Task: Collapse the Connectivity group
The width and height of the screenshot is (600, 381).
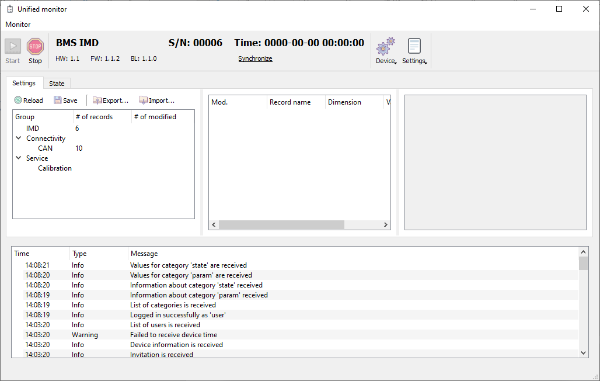Action: point(18,138)
